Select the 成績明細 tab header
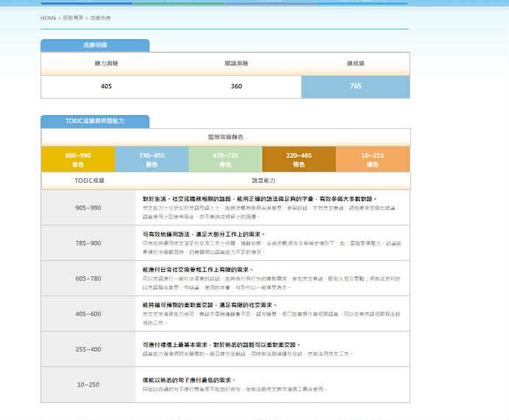The image size is (509, 420). click(95, 46)
